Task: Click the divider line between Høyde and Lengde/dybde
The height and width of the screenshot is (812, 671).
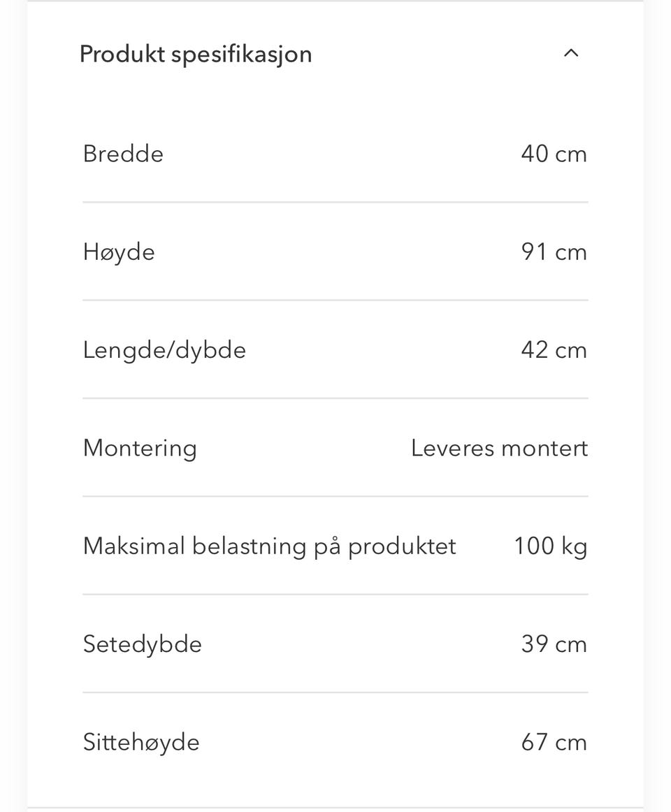Action: [335, 300]
